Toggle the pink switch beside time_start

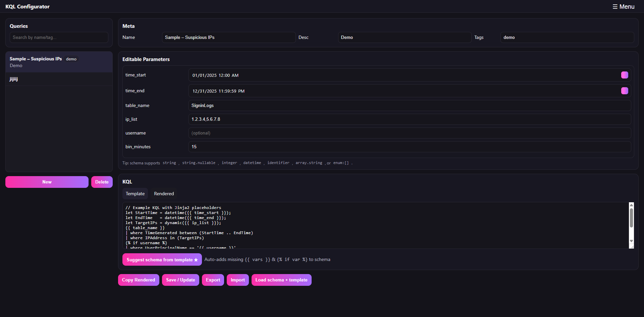pos(624,75)
